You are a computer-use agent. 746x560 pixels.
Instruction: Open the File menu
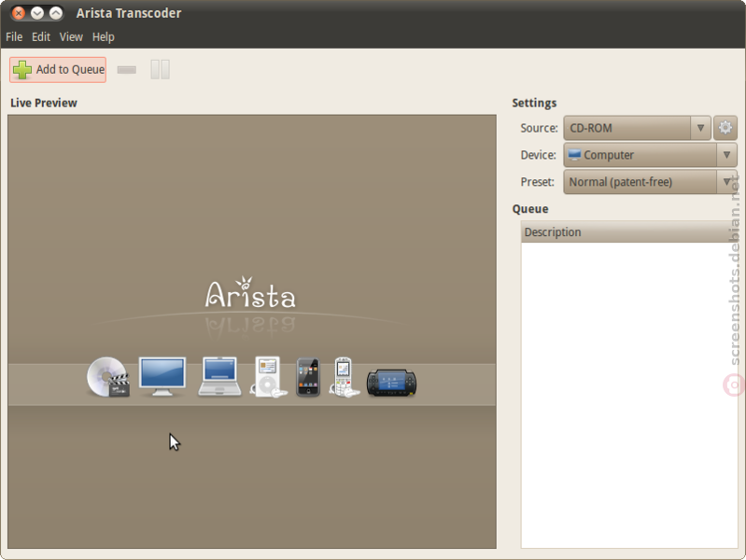click(14, 37)
